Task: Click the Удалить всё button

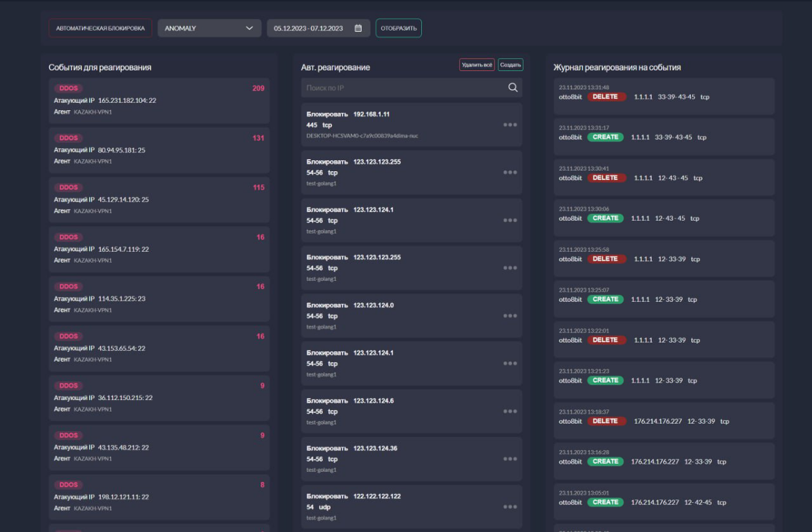Action: [x=477, y=65]
